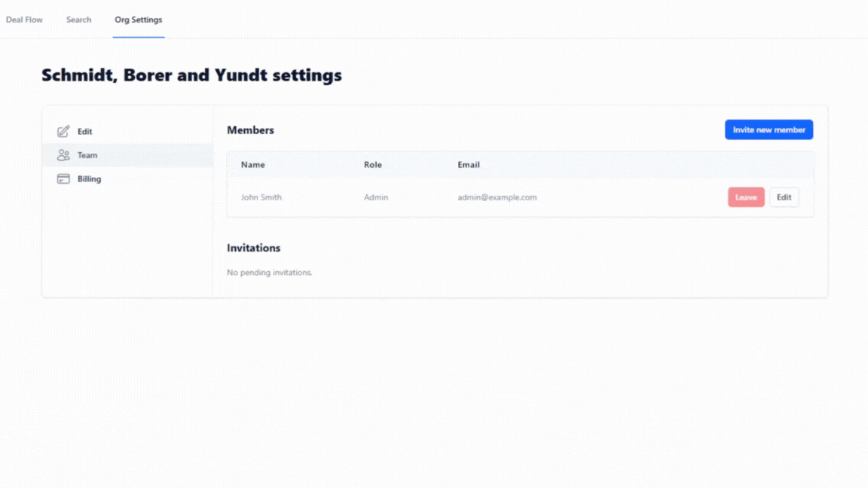The width and height of the screenshot is (868, 488).
Task: Click the red Leave button
Action: [x=746, y=197]
